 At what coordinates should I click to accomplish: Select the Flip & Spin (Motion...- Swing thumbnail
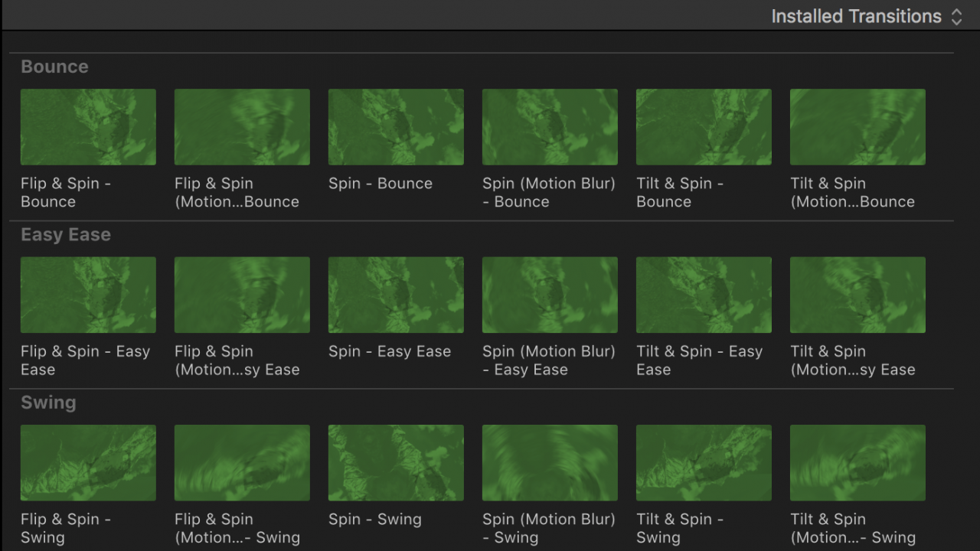(242, 463)
